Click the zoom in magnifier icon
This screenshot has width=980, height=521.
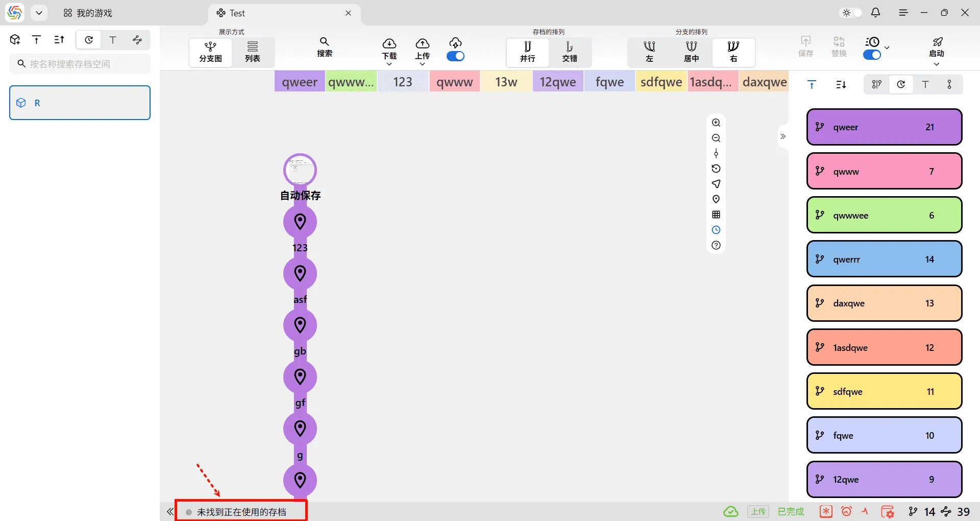click(x=716, y=123)
